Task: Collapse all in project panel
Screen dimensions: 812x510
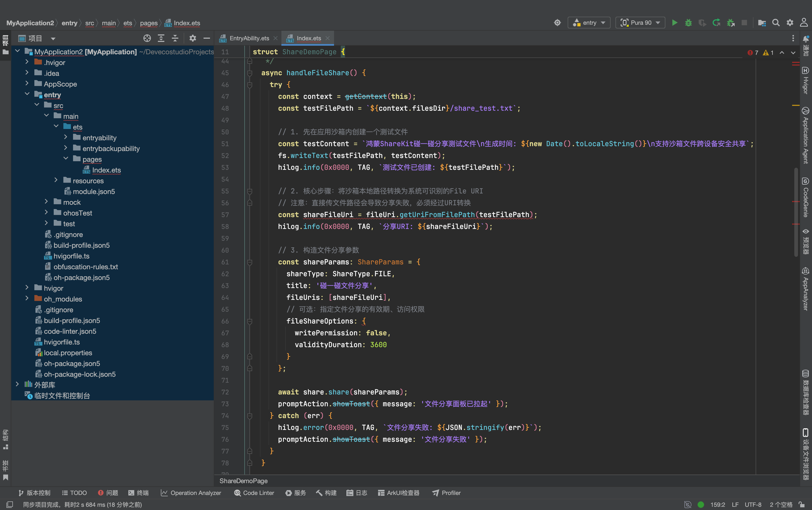Action: [x=175, y=38]
